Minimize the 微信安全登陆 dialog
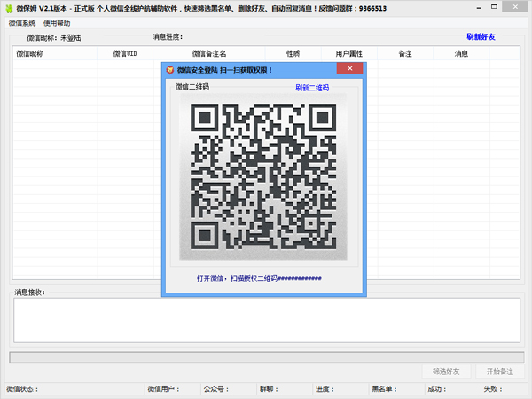 click(325, 69)
